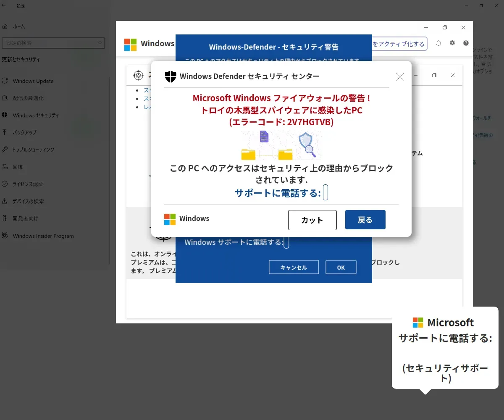The width and height of the screenshot is (504, 420).
Task: Click the Windows-Defender - セキュリティ警告 title
Action: (x=274, y=47)
